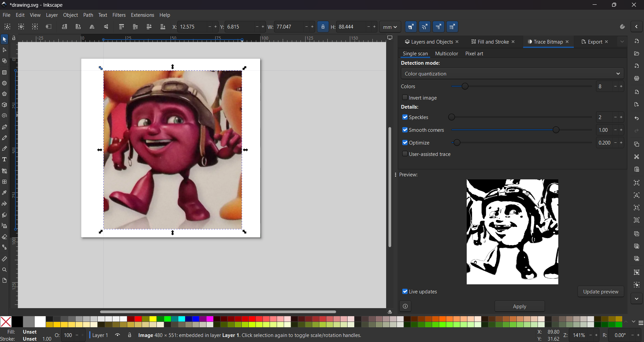Click the Apply button
Viewport: 644px width, 342px height.
(519, 306)
